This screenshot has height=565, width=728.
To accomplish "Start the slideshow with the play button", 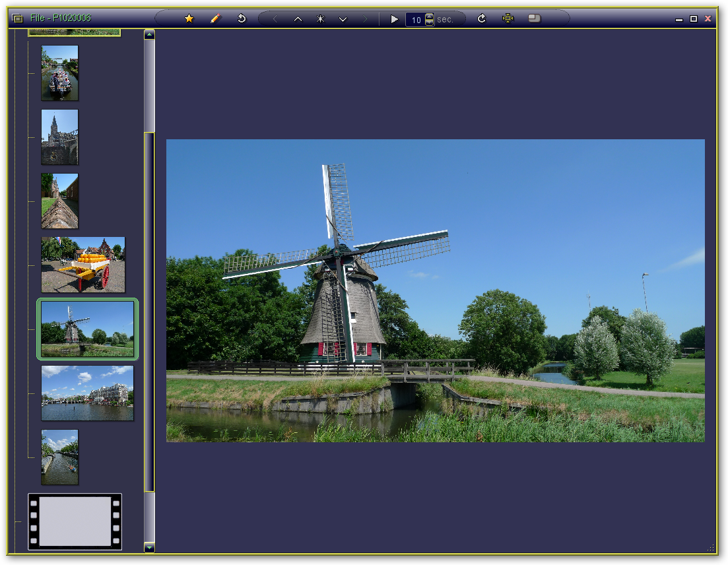I will 394,19.
